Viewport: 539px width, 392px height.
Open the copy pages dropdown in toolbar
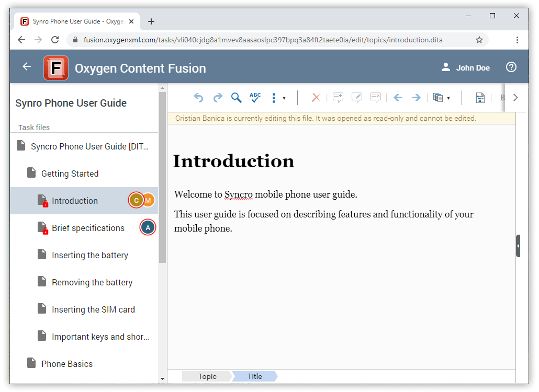pos(441,98)
